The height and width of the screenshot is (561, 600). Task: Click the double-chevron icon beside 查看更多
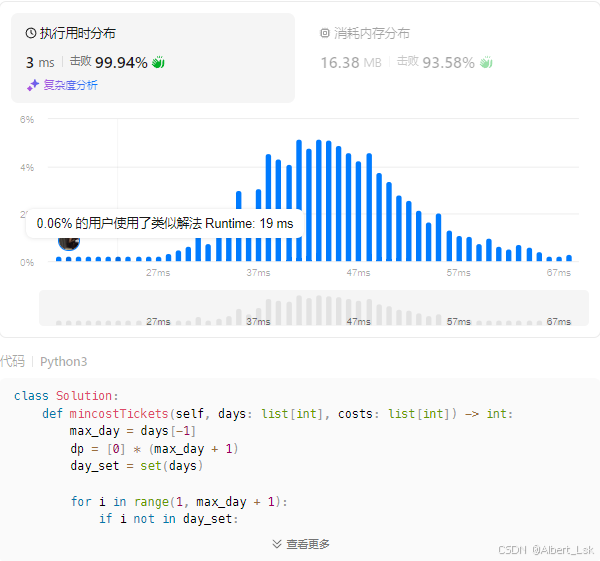point(277,544)
